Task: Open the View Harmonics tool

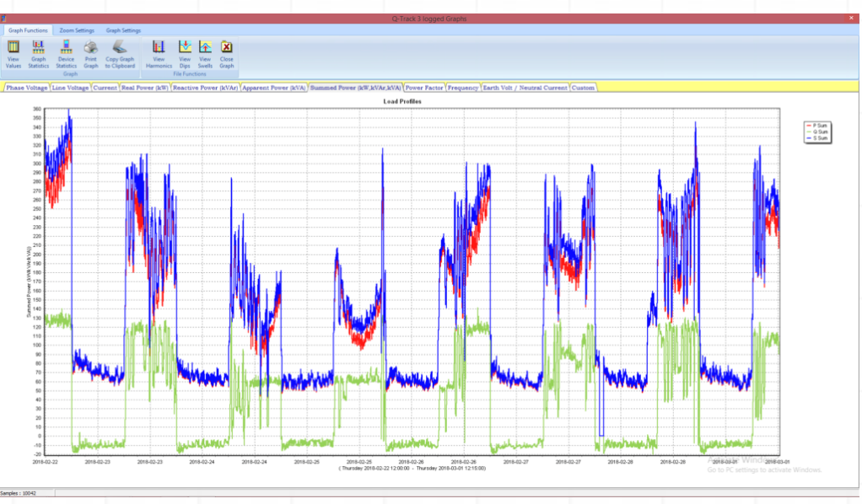Action: pyautogui.click(x=158, y=52)
